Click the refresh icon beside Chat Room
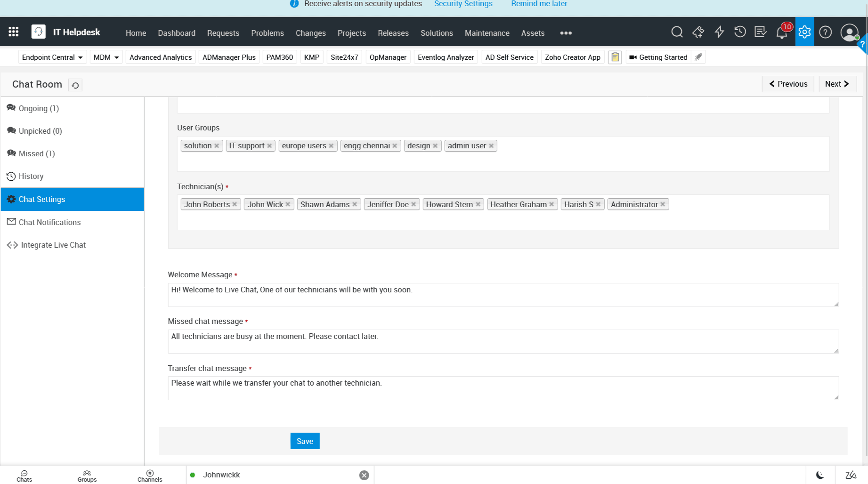Viewport: 868px width, 484px height. pyautogui.click(x=75, y=85)
